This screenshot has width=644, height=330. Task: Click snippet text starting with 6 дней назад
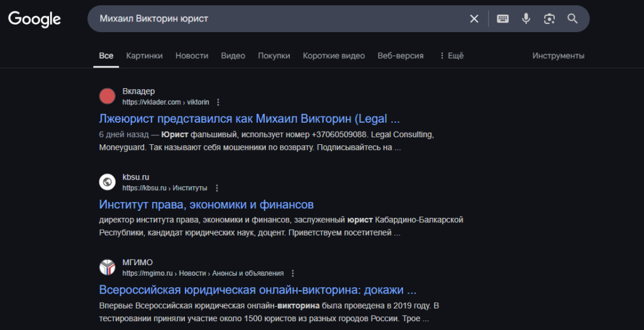click(x=267, y=141)
